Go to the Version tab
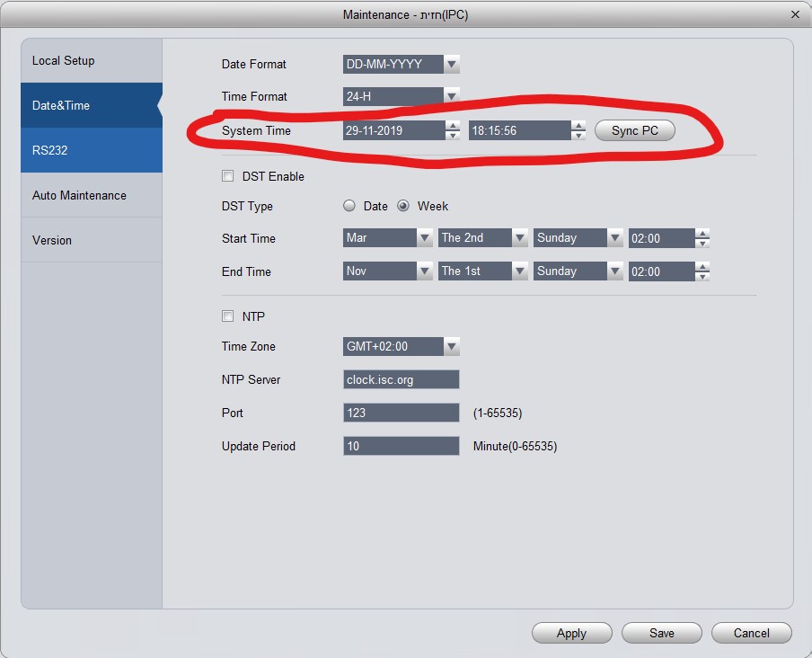Image resolution: width=812 pixels, height=658 pixels. pyautogui.click(x=92, y=240)
